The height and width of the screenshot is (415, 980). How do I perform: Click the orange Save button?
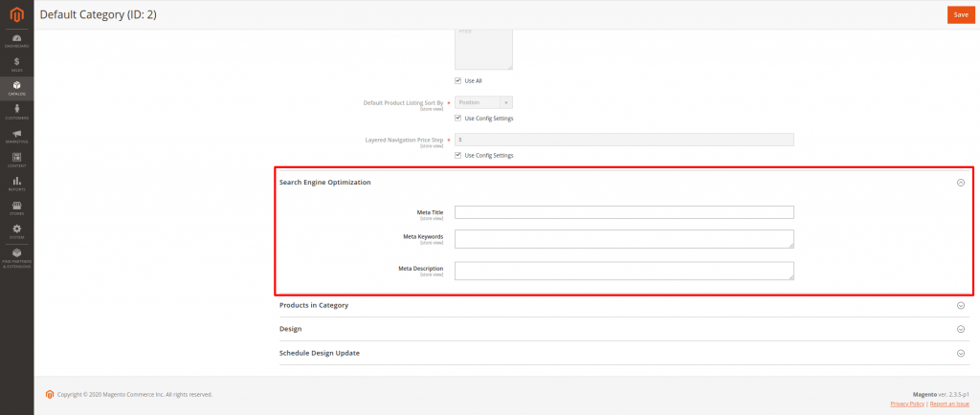click(960, 14)
